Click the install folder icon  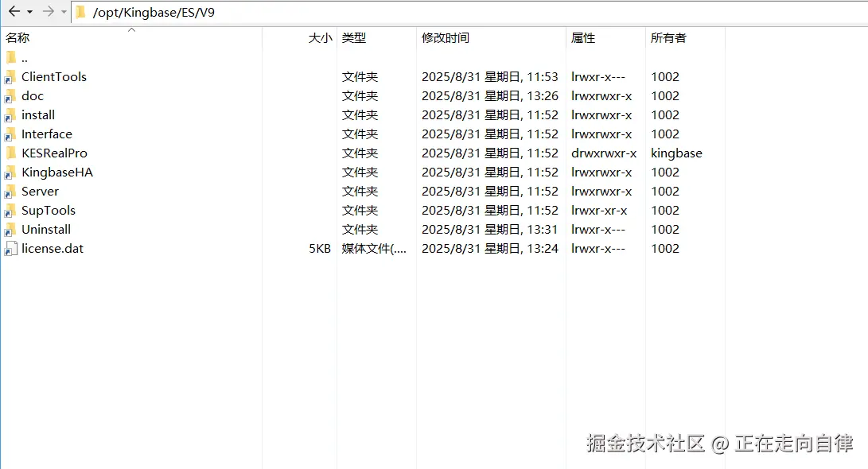click(x=10, y=115)
